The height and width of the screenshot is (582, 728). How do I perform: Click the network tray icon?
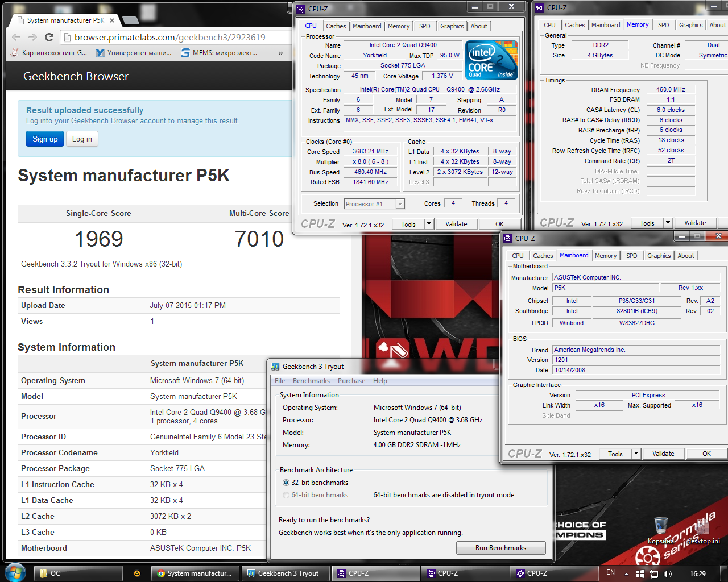(654, 573)
